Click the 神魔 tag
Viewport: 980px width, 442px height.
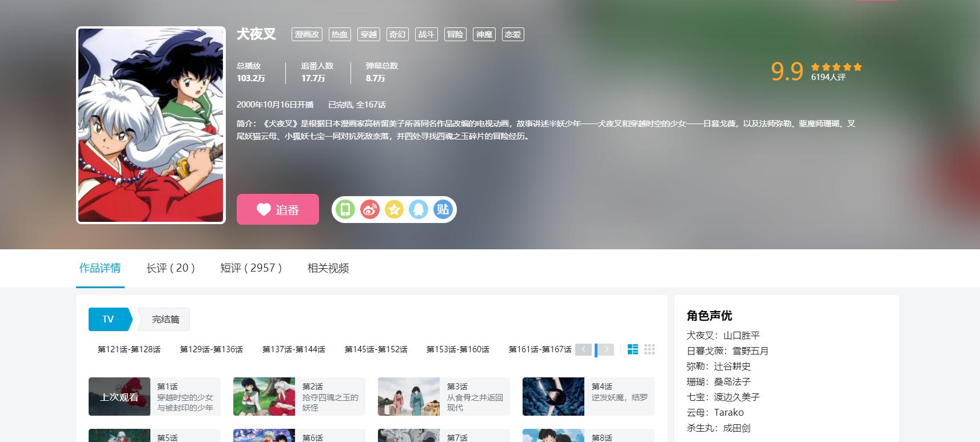point(484,34)
